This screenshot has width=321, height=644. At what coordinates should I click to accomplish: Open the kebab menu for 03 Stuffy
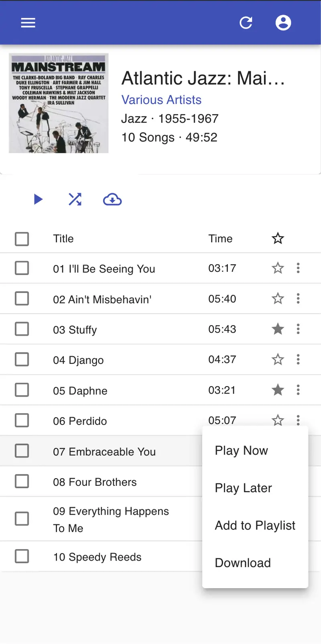point(298,329)
